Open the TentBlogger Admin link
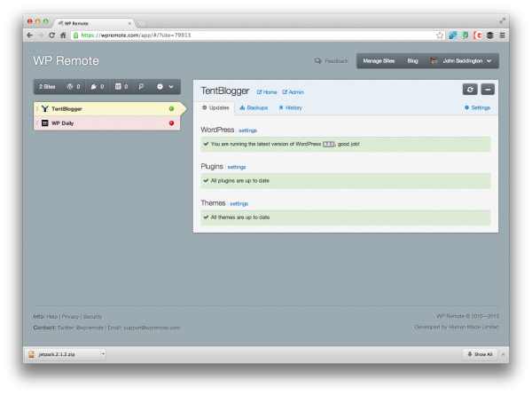Viewport: 532px width, 395px height. coord(293,92)
